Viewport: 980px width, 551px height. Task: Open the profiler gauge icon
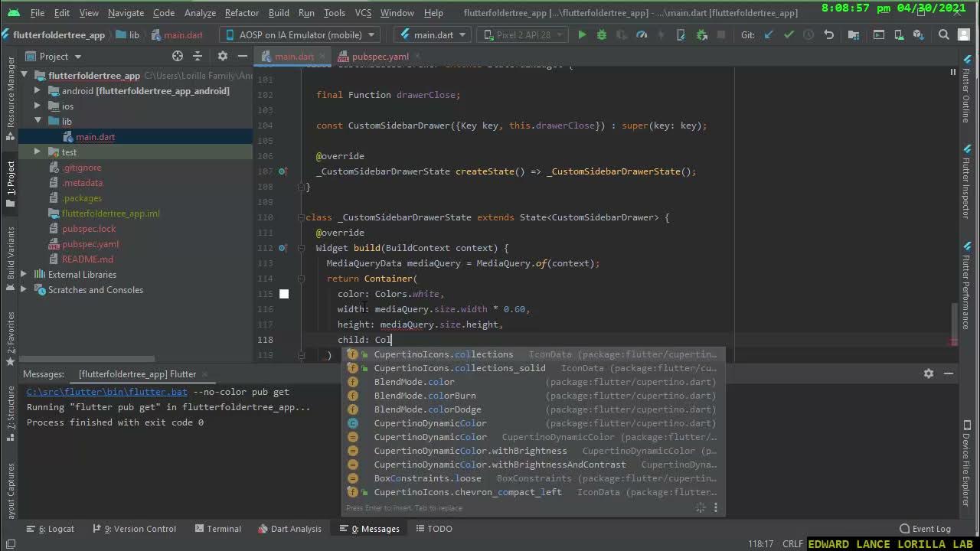click(x=642, y=35)
